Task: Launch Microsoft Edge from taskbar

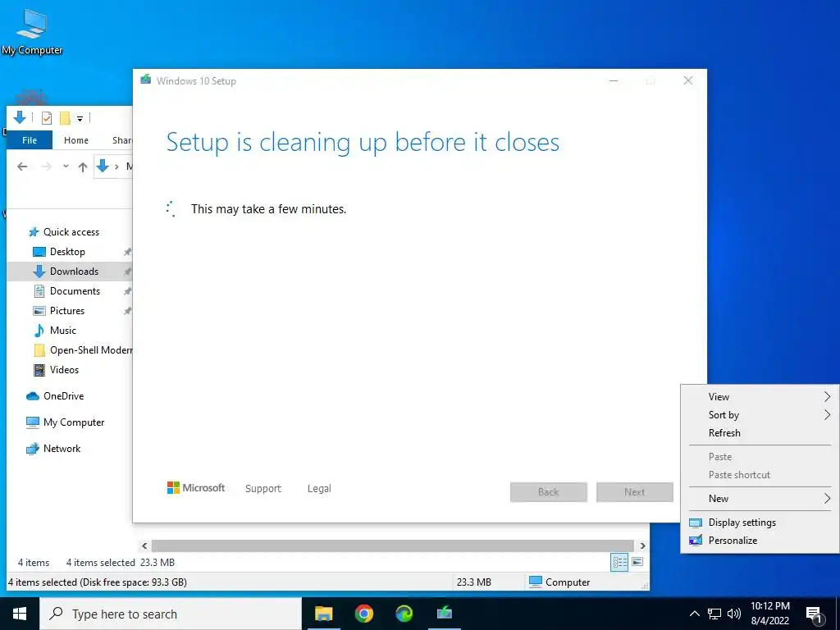Action: [404, 614]
